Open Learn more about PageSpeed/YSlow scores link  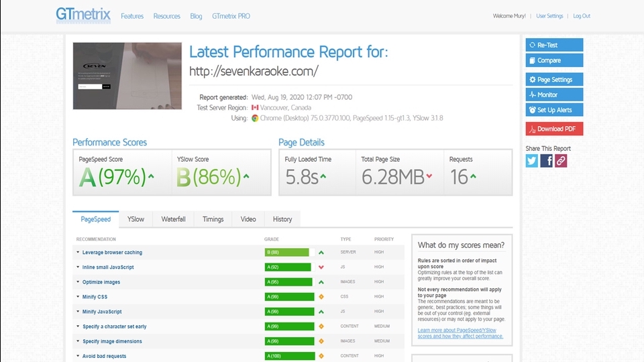coord(460,333)
